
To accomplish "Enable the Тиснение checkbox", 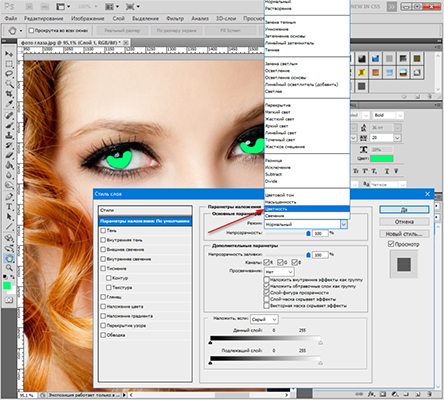I will pyautogui.click(x=103, y=268).
